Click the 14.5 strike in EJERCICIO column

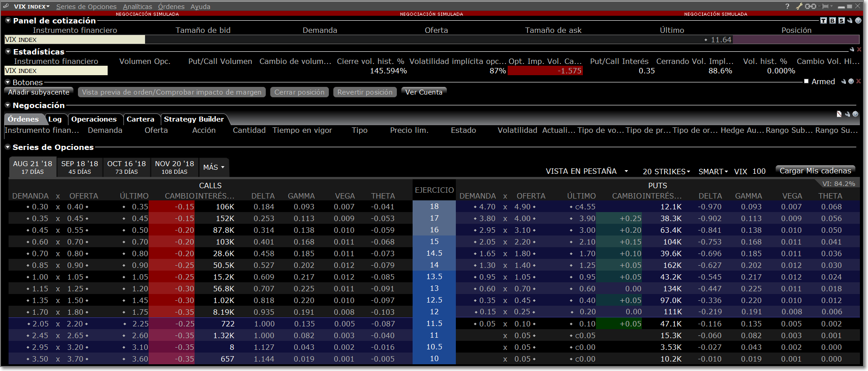(x=434, y=253)
